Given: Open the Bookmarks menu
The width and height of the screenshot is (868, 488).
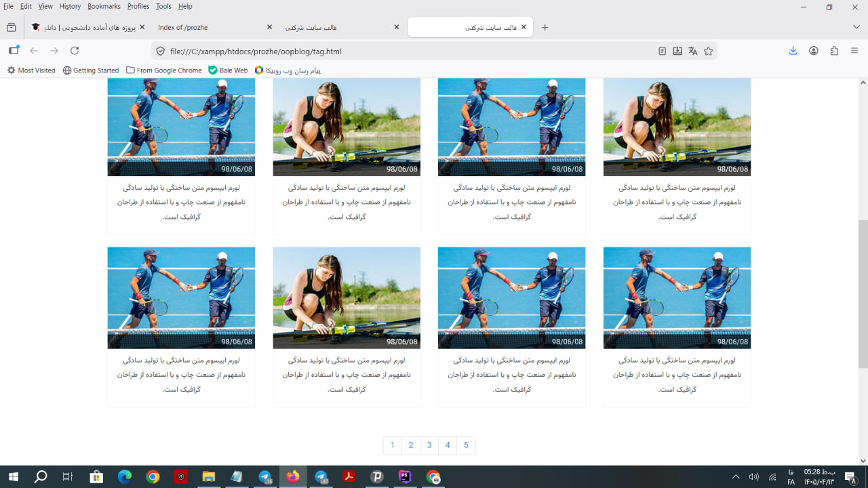Looking at the screenshot, I should point(104,6).
